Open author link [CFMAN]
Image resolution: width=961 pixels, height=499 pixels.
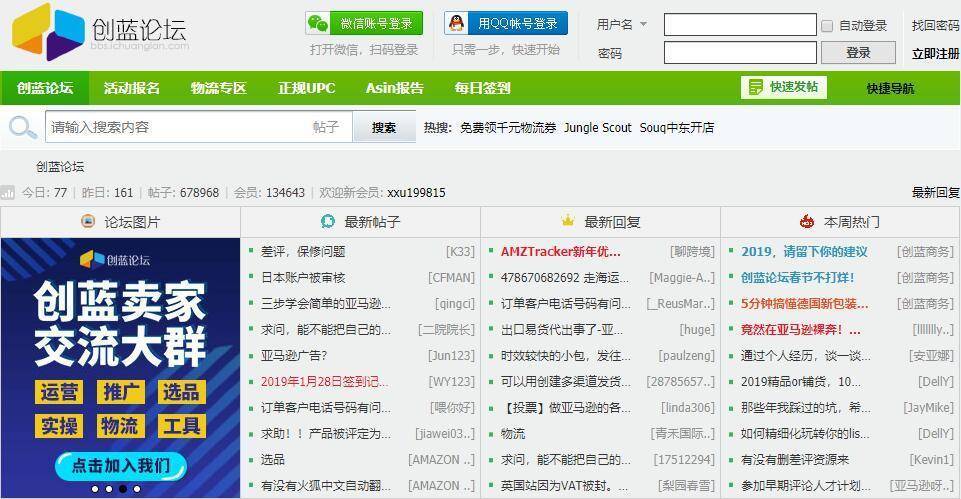451,278
